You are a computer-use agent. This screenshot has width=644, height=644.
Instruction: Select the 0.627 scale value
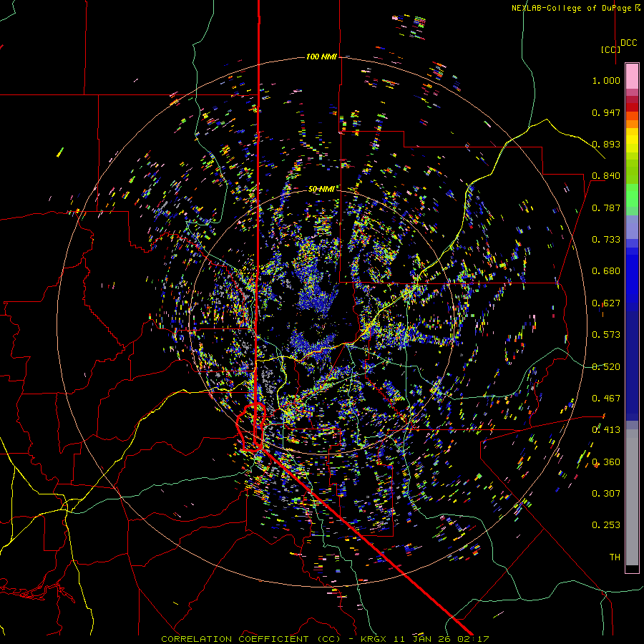coord(606,303)
